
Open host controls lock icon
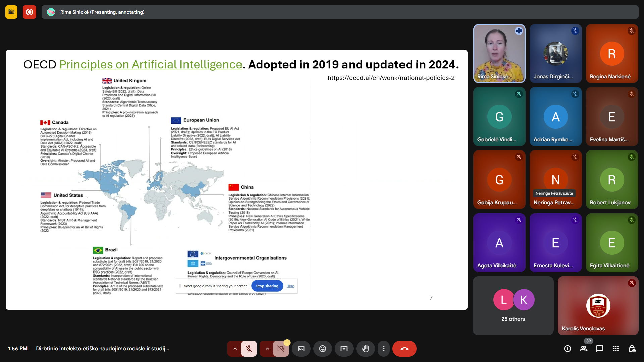click(632, 349)
